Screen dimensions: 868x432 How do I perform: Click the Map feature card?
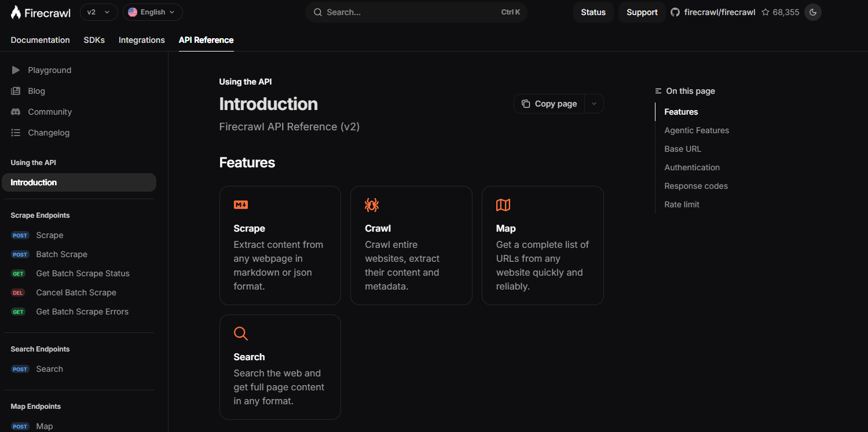tap(543, 245)
